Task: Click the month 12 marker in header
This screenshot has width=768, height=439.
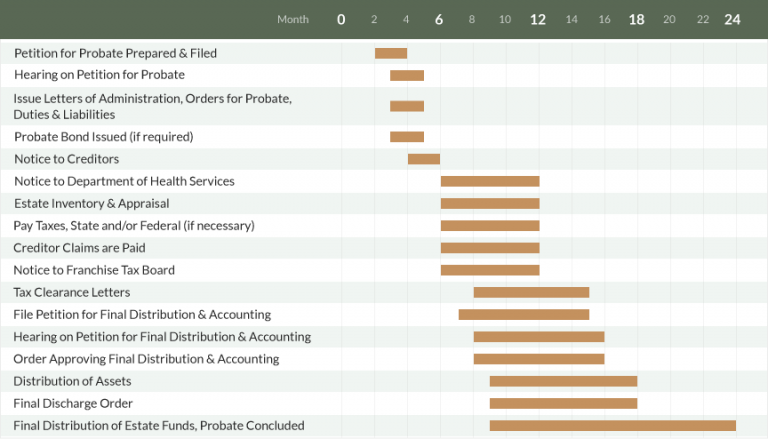Action: click(x=538, y=19)
